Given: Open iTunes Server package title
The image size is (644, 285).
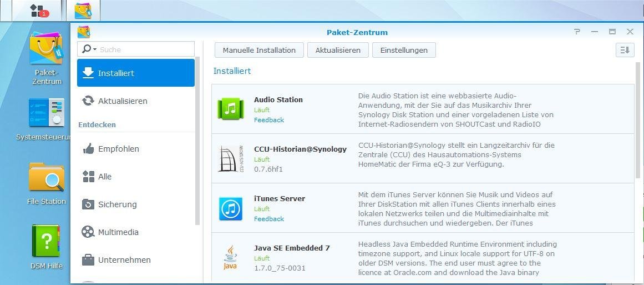Looking at the screenshot, I should coord(279,198).
